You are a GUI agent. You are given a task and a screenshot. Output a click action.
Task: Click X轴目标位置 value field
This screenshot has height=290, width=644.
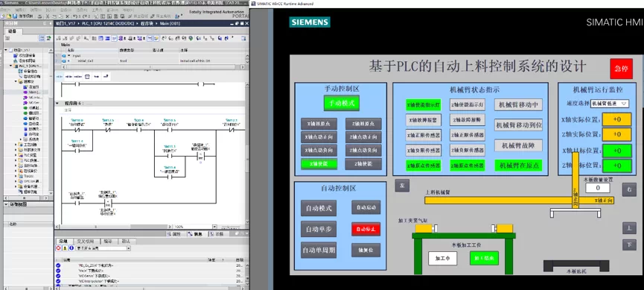click(617, 151)
